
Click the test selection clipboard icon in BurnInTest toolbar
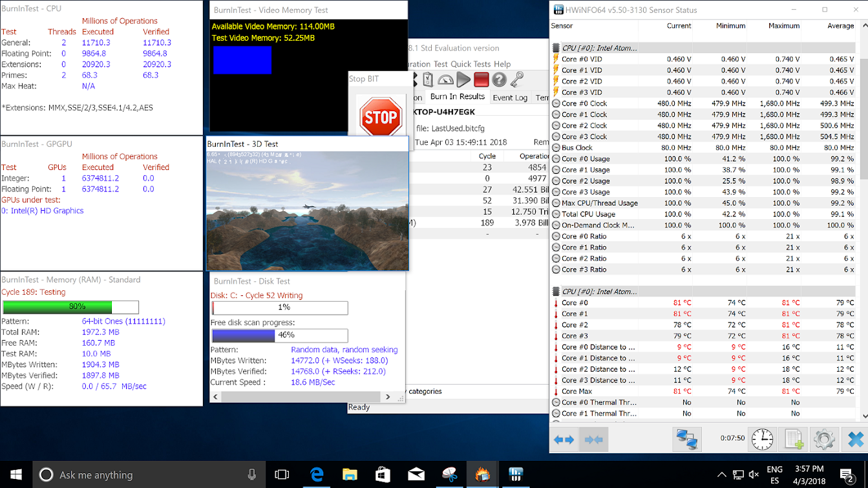(x=428, y=80)
